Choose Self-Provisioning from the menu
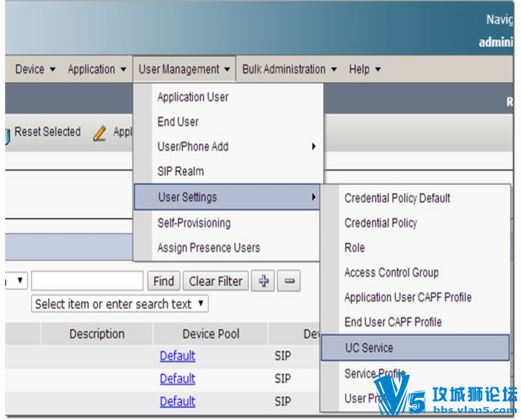Screen dimensions: 521x420 pos(194,223)
